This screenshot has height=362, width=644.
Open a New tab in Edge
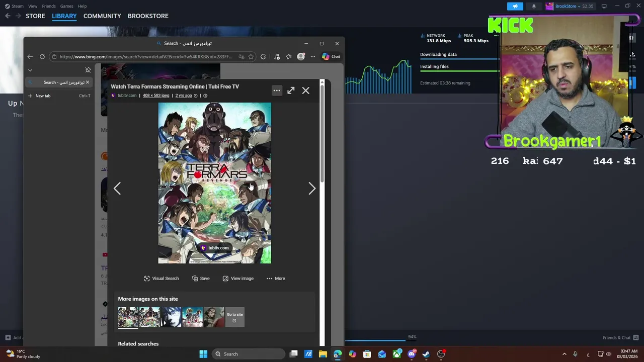[x=43, y=96]
